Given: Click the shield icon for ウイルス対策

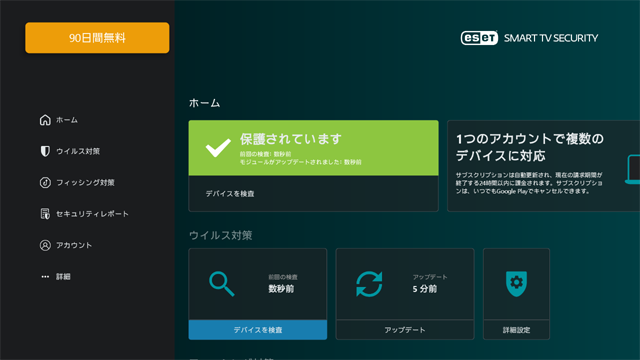Looking at the screenshot, I should 45,151.
